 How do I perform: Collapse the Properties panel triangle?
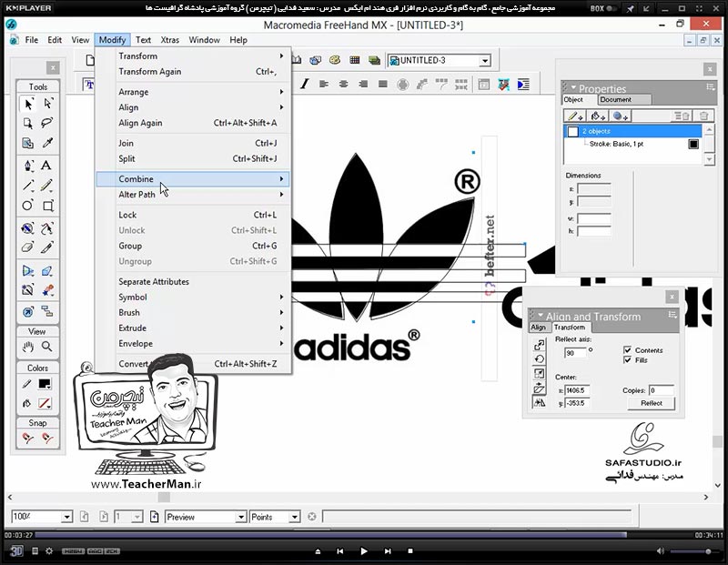(x=573, y=87)
